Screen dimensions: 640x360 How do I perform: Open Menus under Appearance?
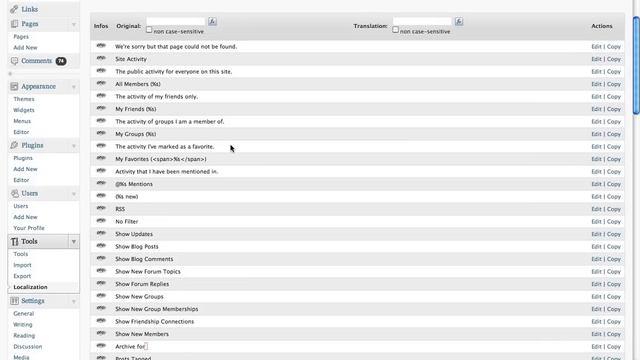22,121
